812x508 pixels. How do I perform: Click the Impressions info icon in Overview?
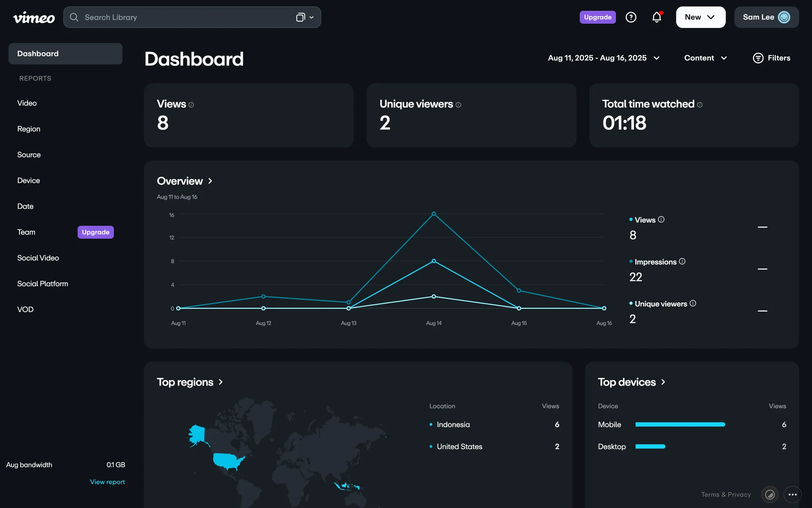coord(682,262)
